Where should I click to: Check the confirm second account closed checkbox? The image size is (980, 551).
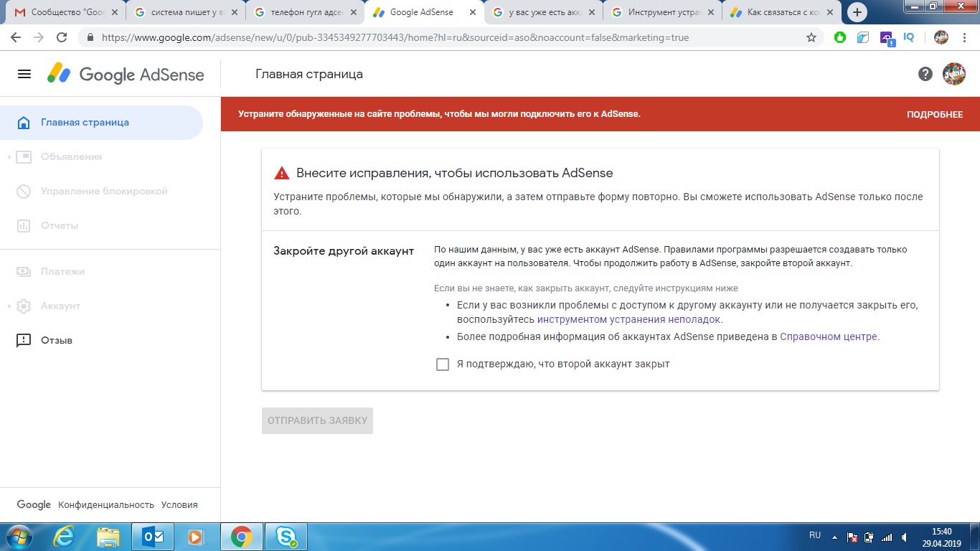click(x=443, y=364)
